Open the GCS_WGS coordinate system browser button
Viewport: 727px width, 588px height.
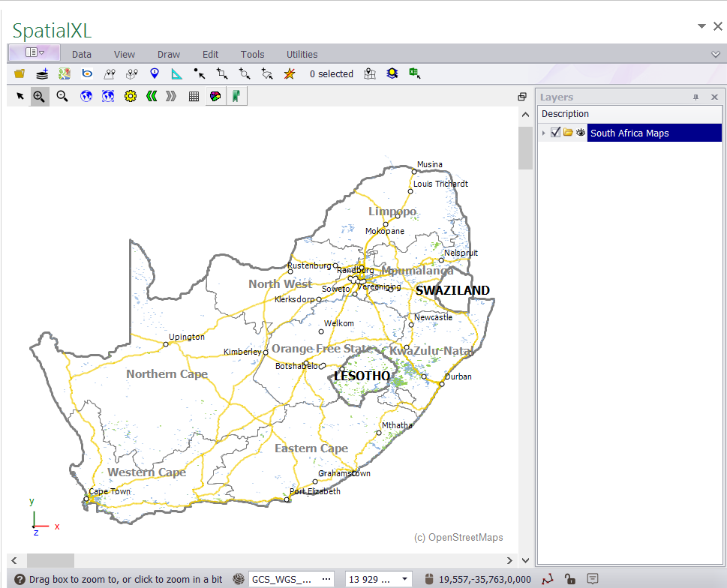(x=325, y=579)
